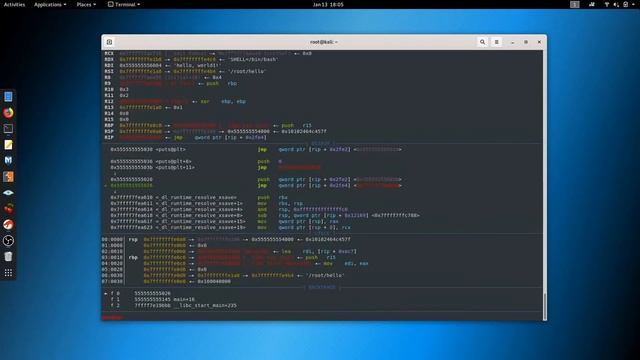640x360 pixels.
Task: Click stack entry 07:0038 line
Action: [x=166, y=281]
